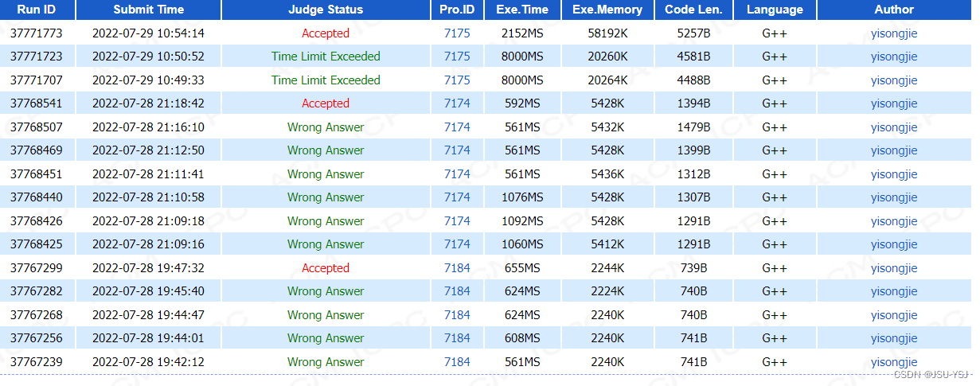Screen dimensions: 980x386
Task: Open problem 7174 link in run 37768469
Action: coord(457,150)
